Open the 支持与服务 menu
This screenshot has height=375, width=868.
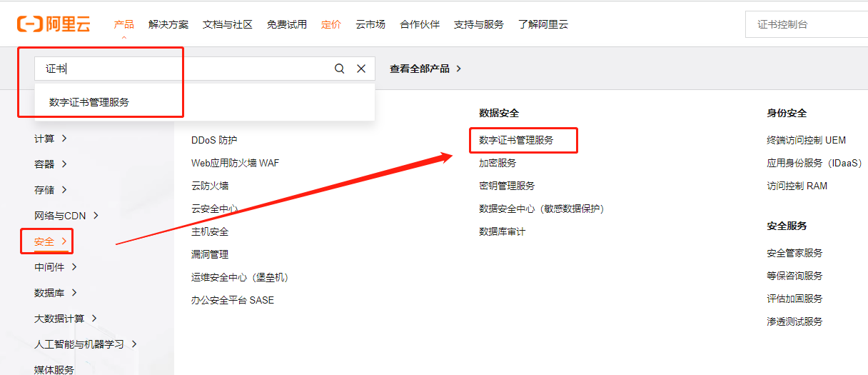(x=479, y=24)
